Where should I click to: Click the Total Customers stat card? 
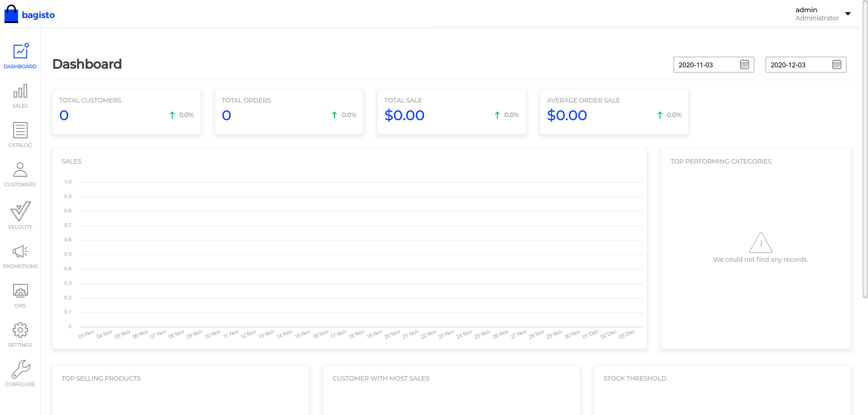coord(127,111)
